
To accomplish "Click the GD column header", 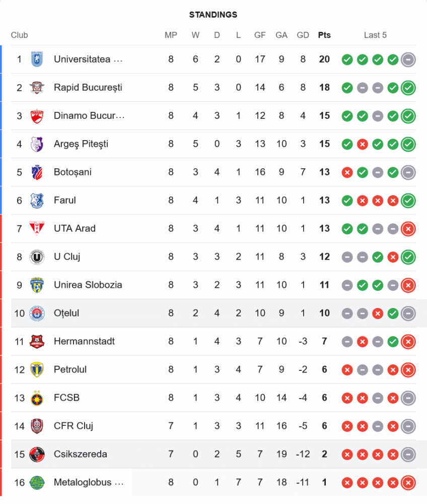I will pos(303,35).
